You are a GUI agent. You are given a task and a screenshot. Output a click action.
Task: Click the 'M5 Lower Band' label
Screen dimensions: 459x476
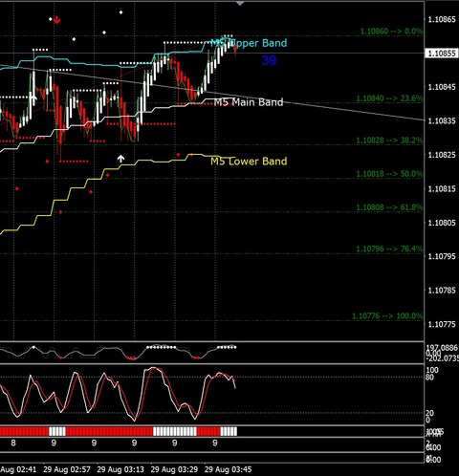click(x=249, y=162)
